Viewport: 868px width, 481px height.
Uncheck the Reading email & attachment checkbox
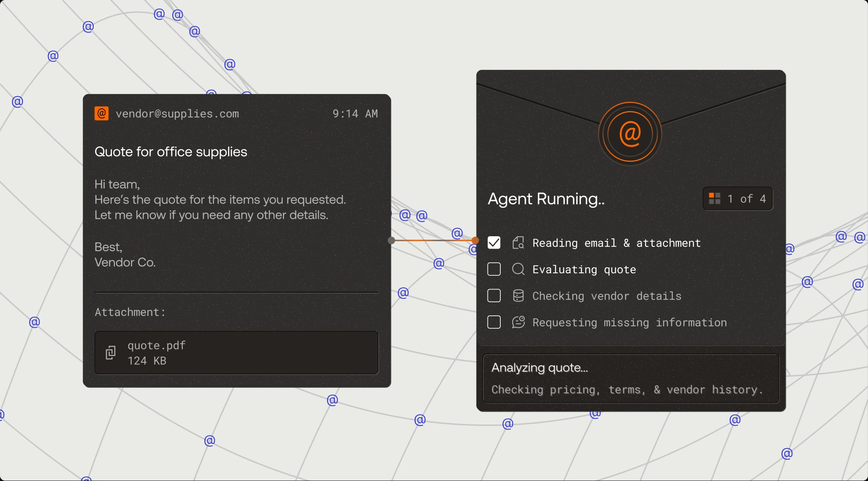pos(494,243)
